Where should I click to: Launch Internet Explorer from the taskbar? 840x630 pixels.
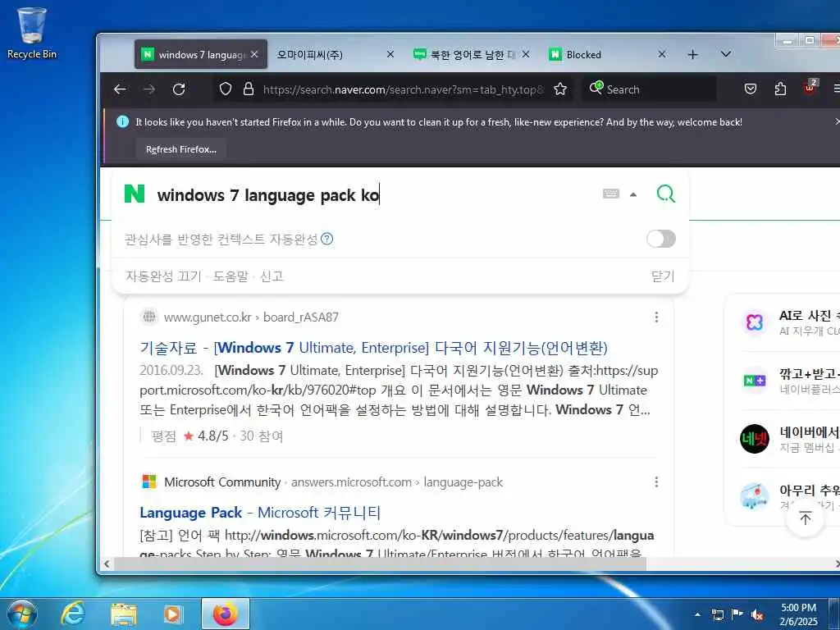click(73, 614)
